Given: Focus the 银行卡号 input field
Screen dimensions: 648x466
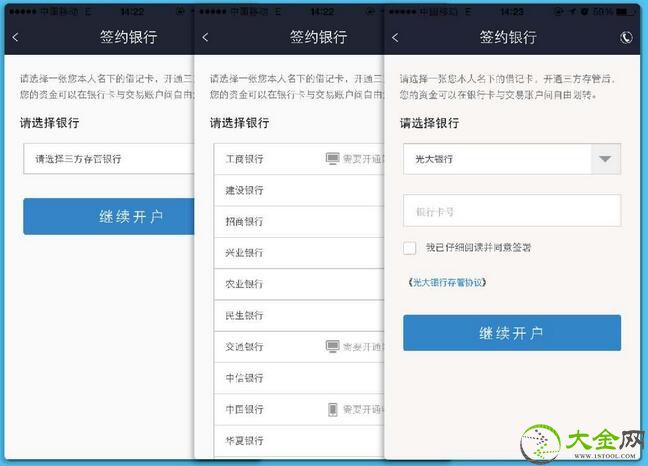Looking at the screenshot, I should coord(512,211).
